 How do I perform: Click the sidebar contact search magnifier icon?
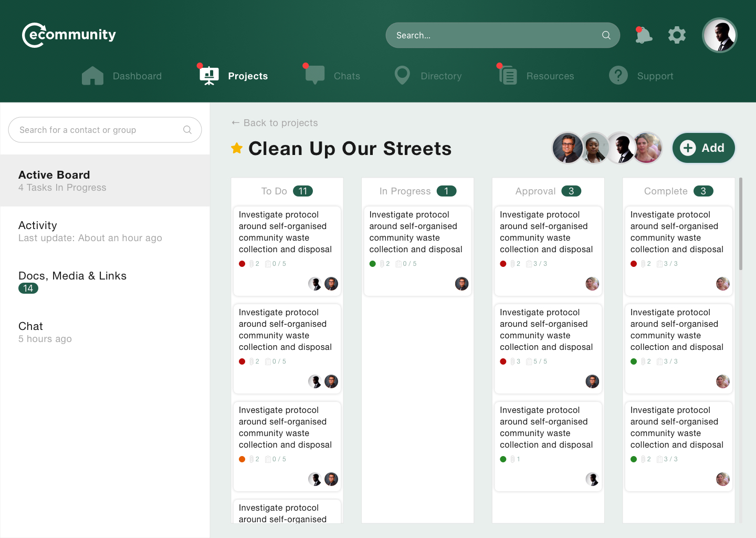(187, 130)
